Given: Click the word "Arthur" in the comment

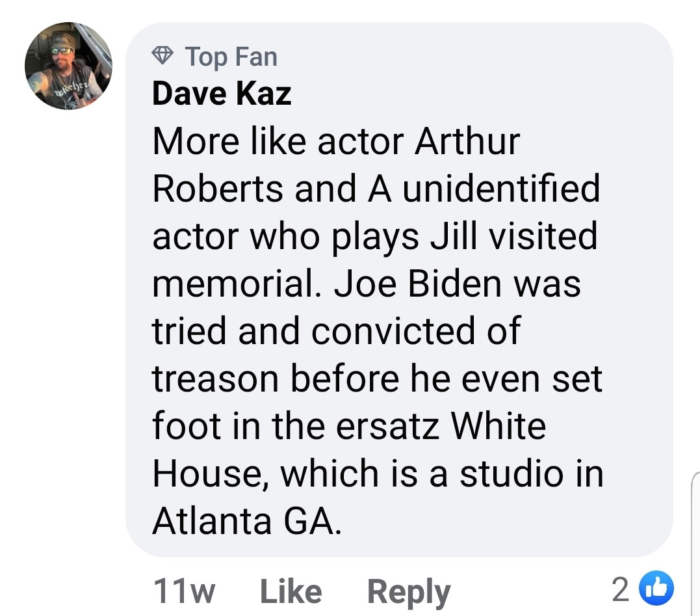Looking at the screenshot, I should pyautogui.click(x=467, y=141).
